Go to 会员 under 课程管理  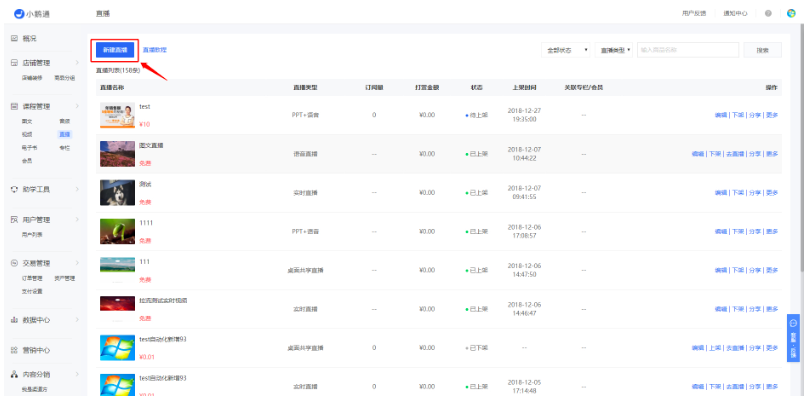click(27, 161)
